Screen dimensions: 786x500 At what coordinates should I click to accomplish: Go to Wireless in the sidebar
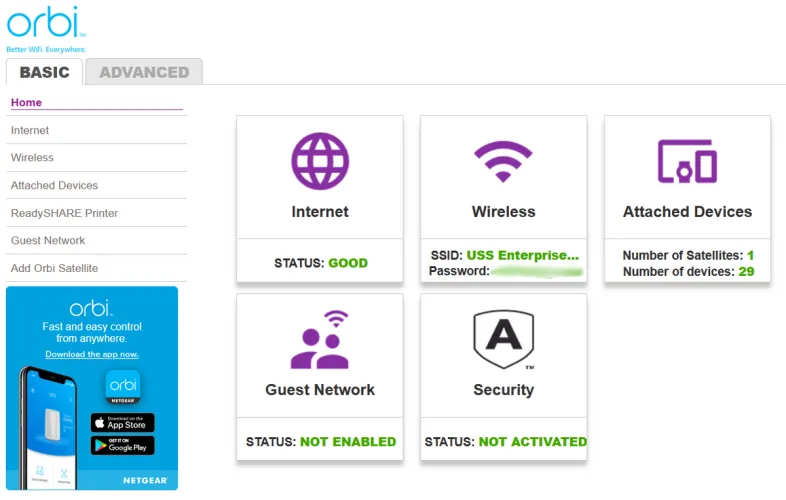click(x=32, y=157)
